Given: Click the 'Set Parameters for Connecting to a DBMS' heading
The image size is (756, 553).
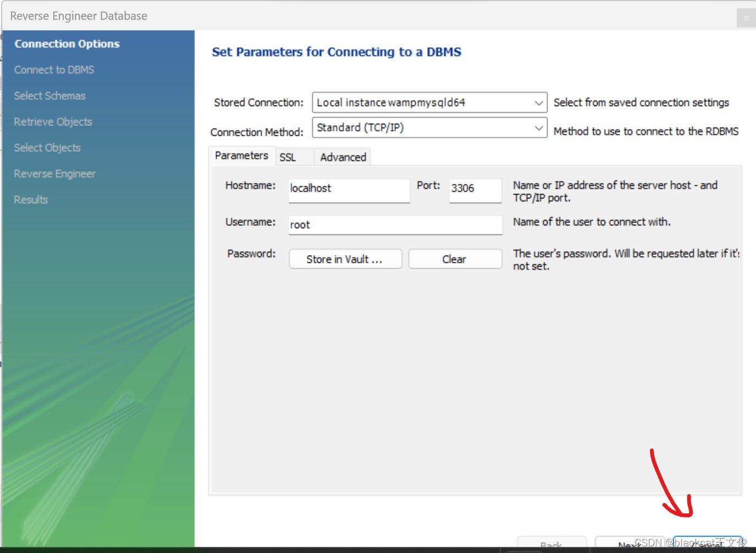Looking at the screenshot, I should pos(336,52).
